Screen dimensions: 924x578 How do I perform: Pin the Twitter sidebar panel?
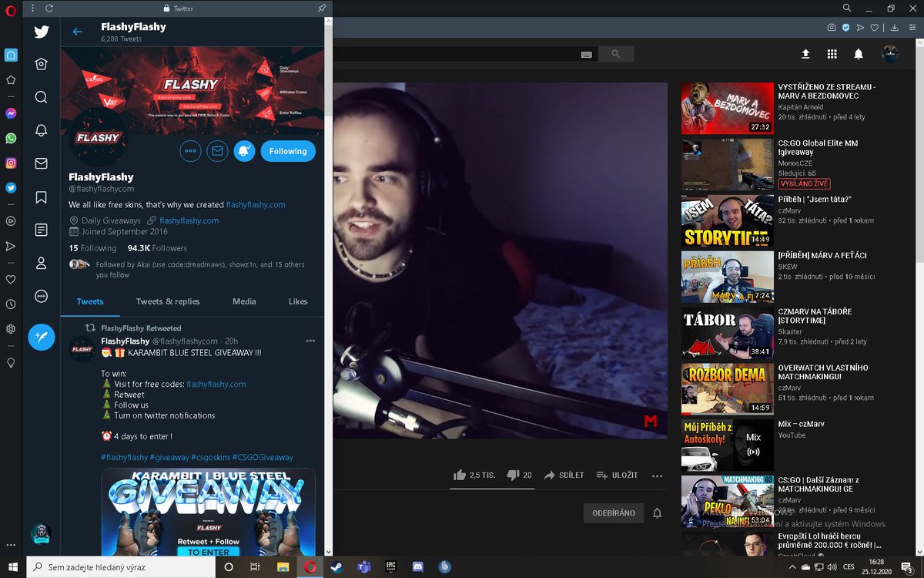(322, 8)
